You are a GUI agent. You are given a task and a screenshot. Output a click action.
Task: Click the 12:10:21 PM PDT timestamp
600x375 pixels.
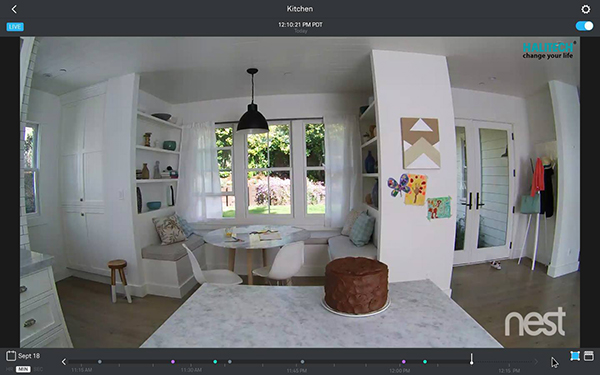[300, 24]
